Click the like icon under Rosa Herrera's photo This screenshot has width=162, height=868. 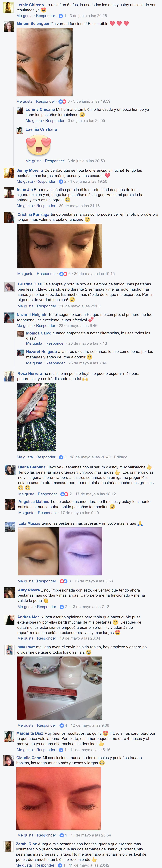(x=61, y=457)
